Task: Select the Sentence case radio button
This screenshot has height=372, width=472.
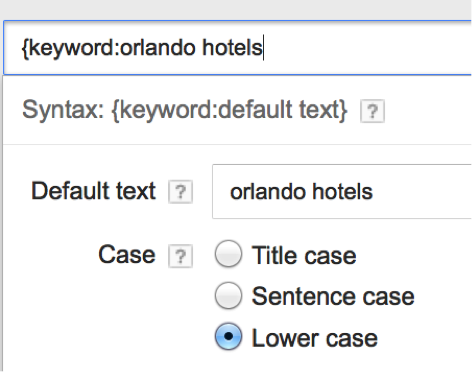Action: click(228, 295)
